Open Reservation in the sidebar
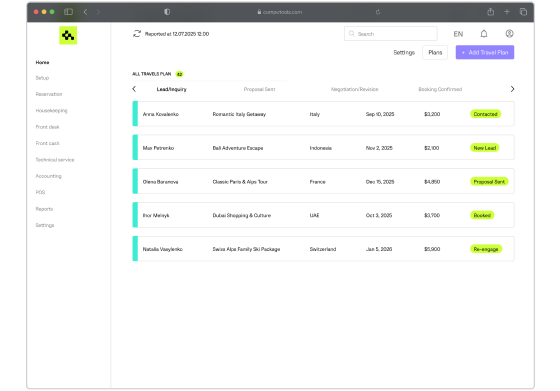 coord(49,94)
